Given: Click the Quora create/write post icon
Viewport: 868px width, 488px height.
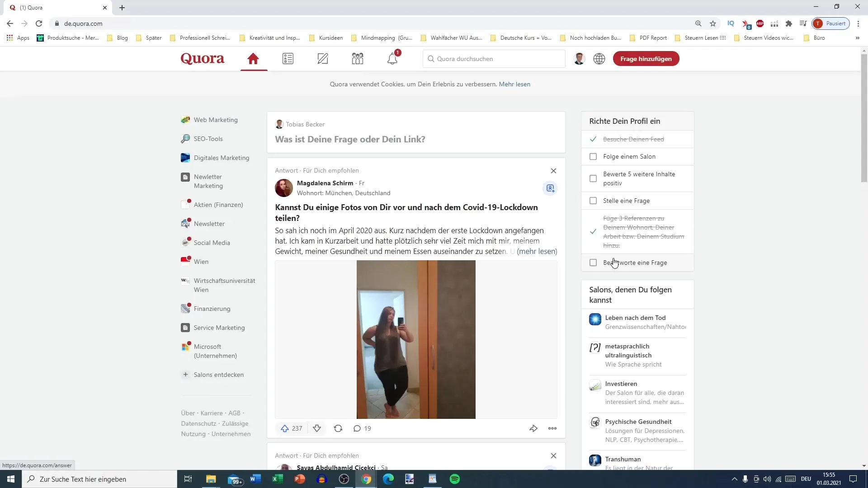Looking at the screenshot, I should [322, 58].
